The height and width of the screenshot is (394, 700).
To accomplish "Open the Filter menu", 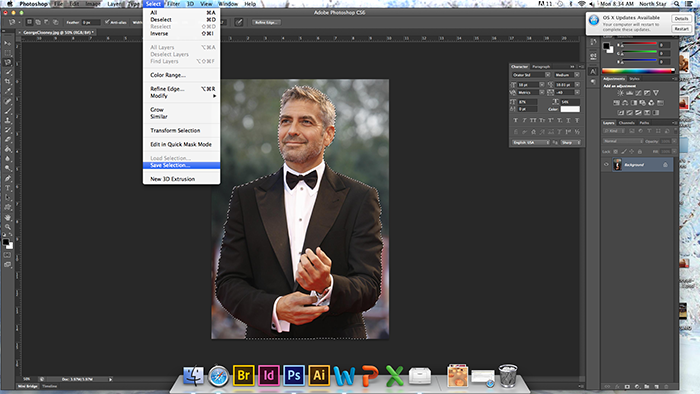I will click(174, 4).
